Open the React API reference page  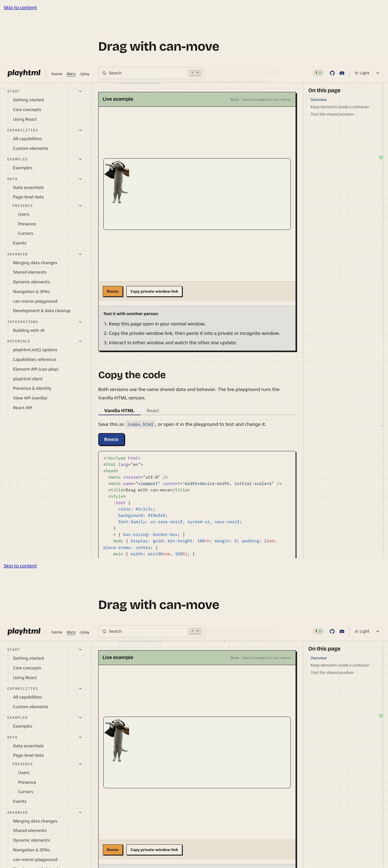click(22, 408)
